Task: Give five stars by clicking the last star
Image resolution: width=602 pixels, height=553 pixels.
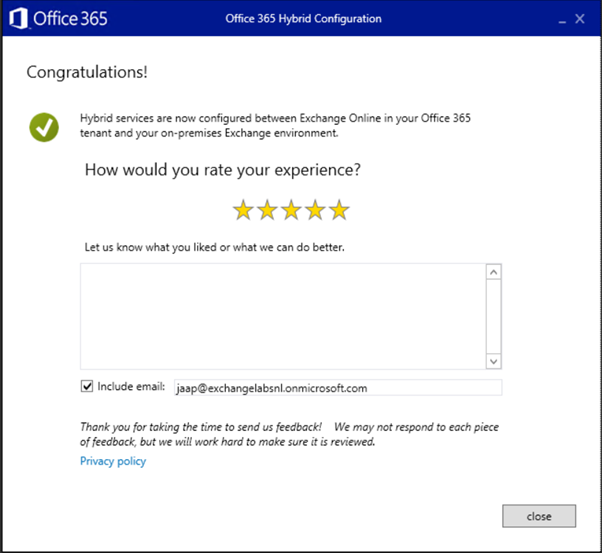Action: tap(339, 210)
